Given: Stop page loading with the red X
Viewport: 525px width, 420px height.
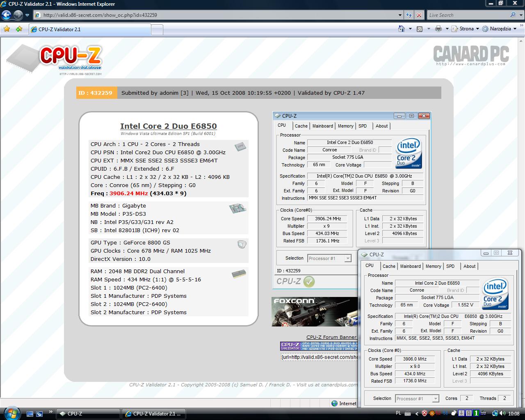Looking at the screenshot, I should pos(419,15).
